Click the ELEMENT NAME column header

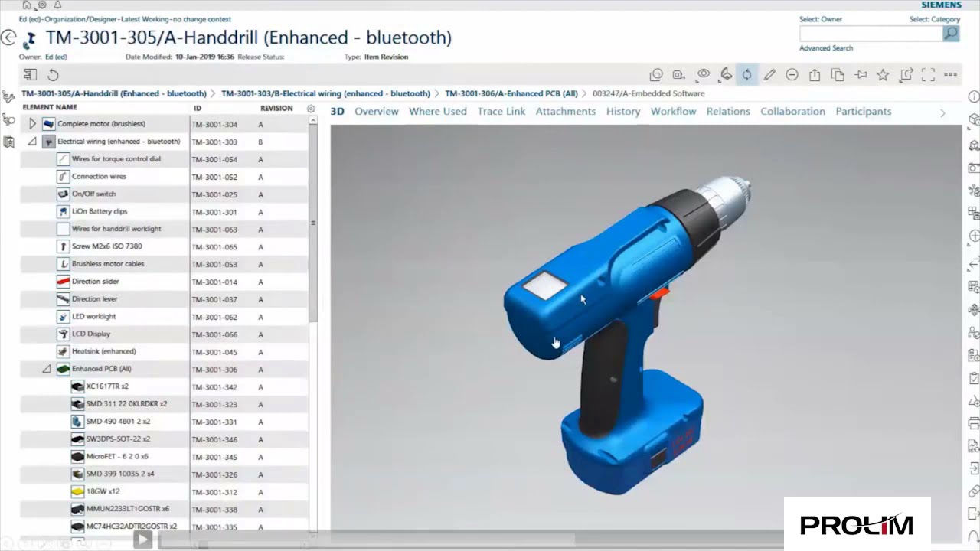pos(50,108)
